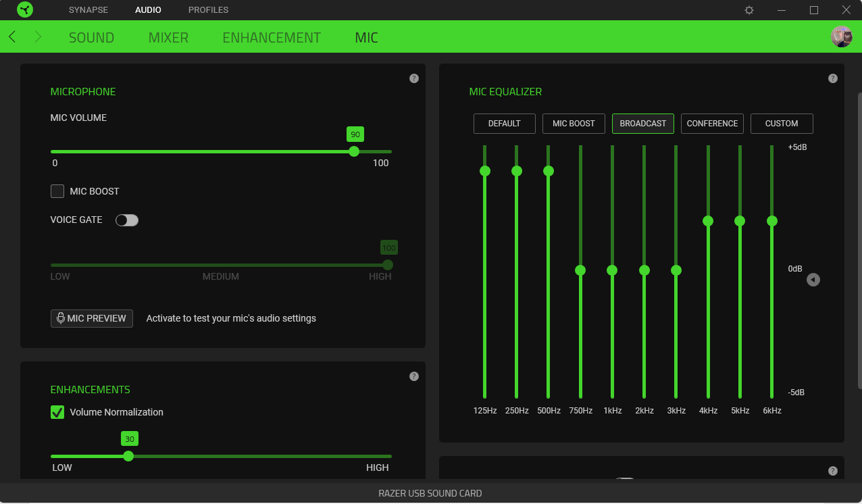Open help for the Enhancements panel

click(x=414, y=376)
